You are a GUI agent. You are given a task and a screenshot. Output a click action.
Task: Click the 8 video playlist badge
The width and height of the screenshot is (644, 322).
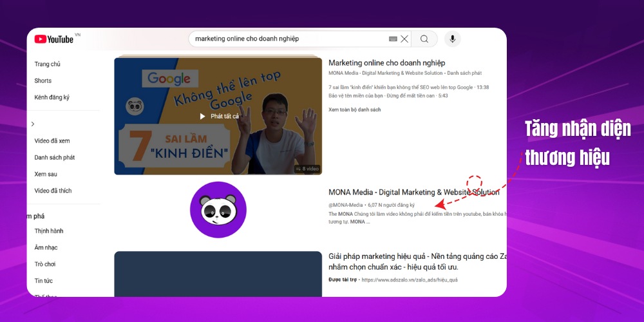click(307, 169)
